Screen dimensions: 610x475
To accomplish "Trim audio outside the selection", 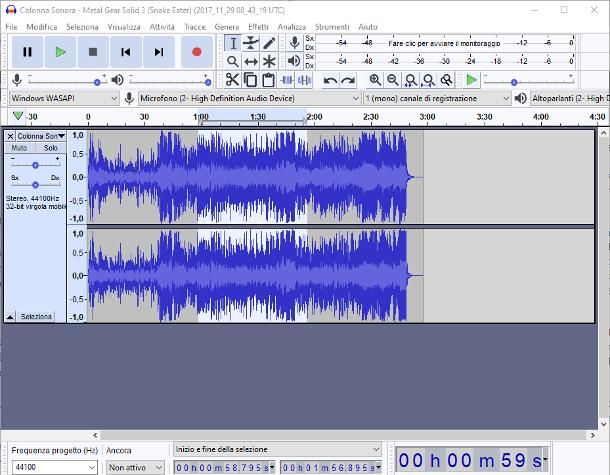I will point(287,80).
